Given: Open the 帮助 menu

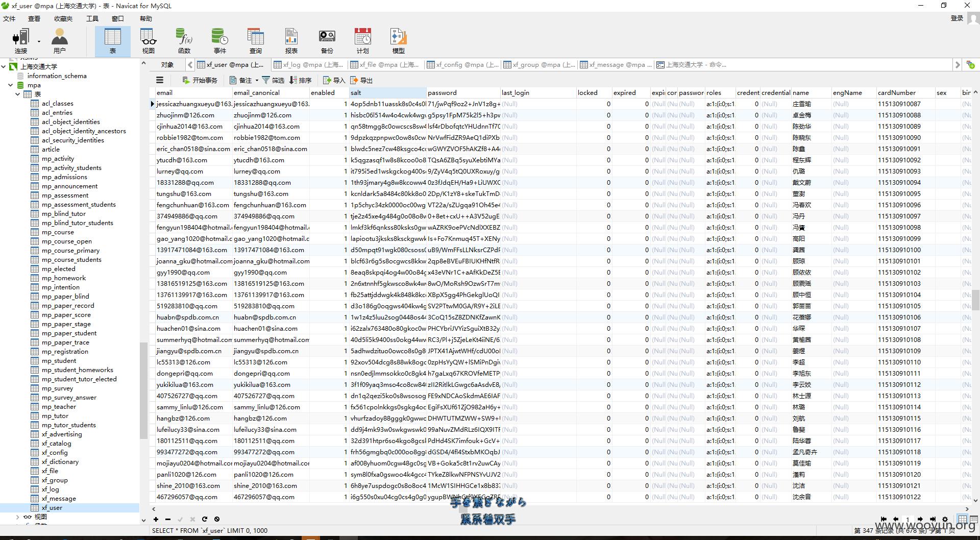Looking at the screenshot, I should pyautogui.click(x=146, y=18).
